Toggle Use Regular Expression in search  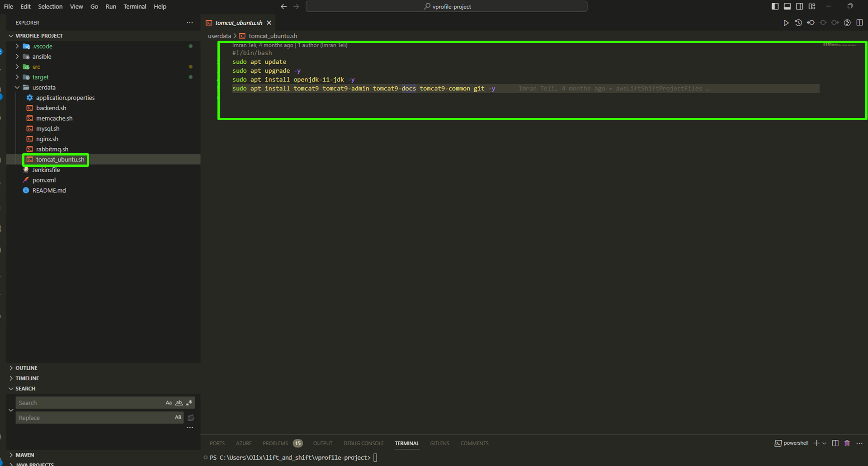click(x=189, y=403)
